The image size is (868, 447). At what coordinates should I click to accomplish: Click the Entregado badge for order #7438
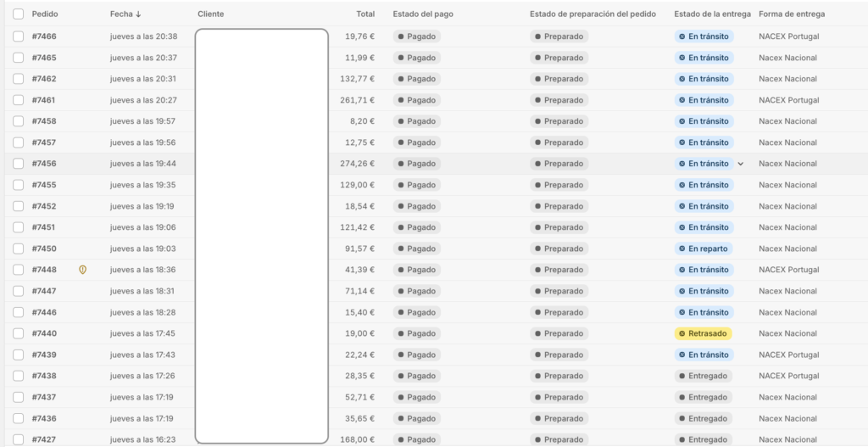[x=702, y=376]
